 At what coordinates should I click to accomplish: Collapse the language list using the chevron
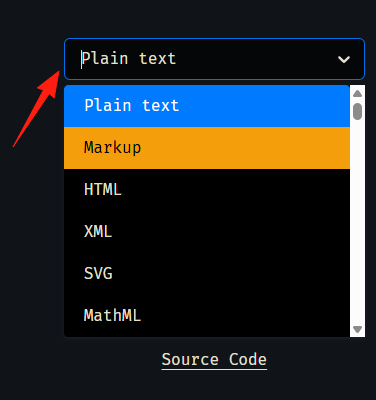pos(344,60)
